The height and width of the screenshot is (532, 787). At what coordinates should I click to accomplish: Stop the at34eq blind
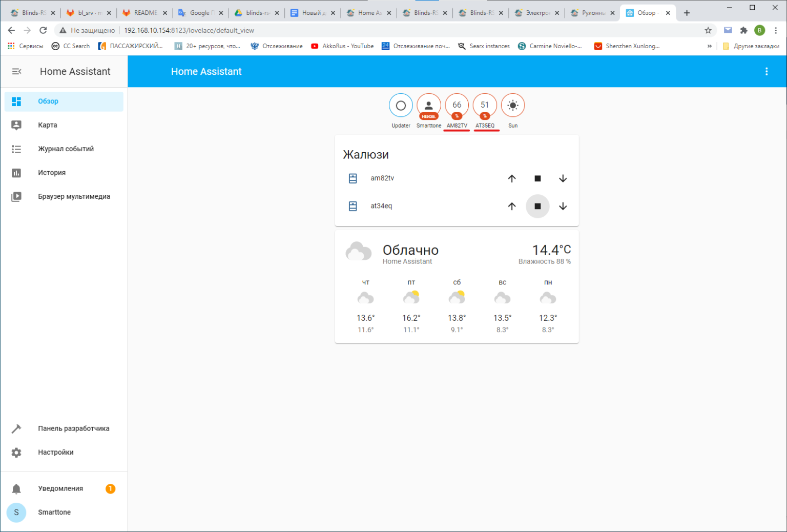pos(537,206)
